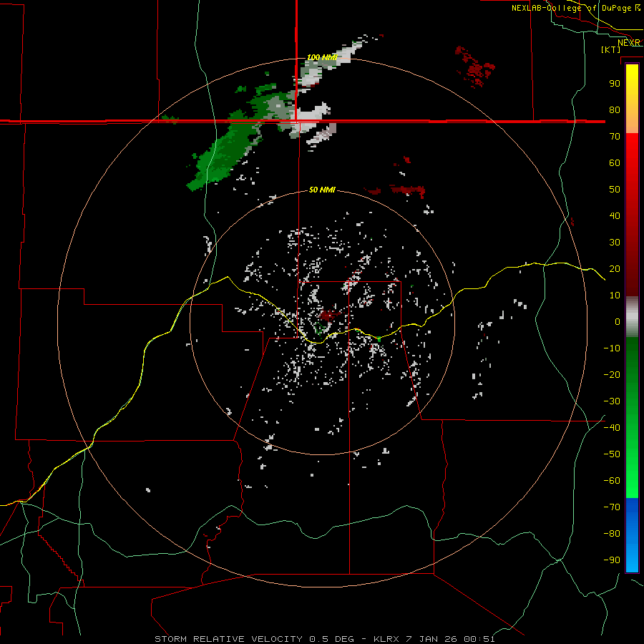Click the -70 value on the velocity scale

pyautogui.click(x=612, y=507)
